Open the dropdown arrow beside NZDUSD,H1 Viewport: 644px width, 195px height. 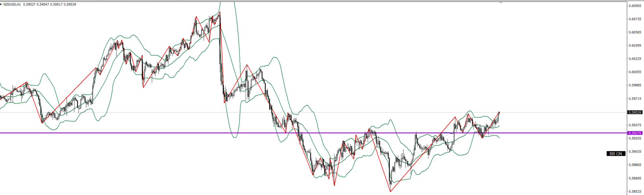tap(1, 4)
